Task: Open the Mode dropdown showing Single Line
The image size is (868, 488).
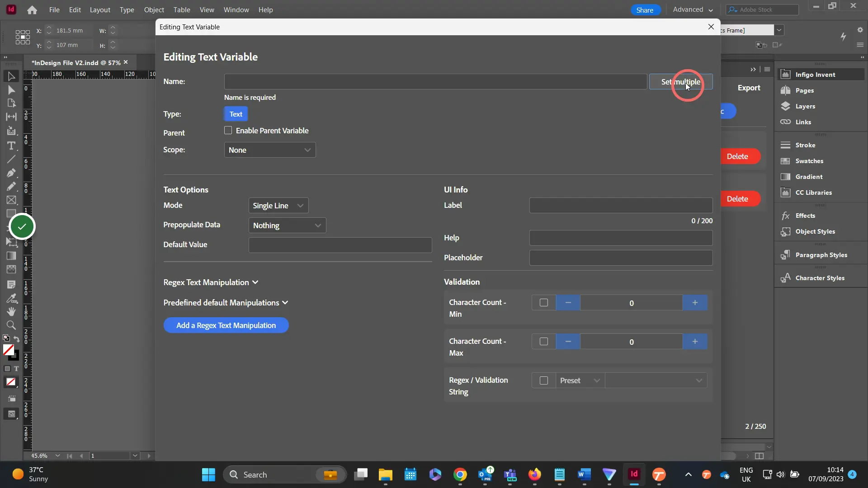Action: pyautogui.click(x=278, y=206)
